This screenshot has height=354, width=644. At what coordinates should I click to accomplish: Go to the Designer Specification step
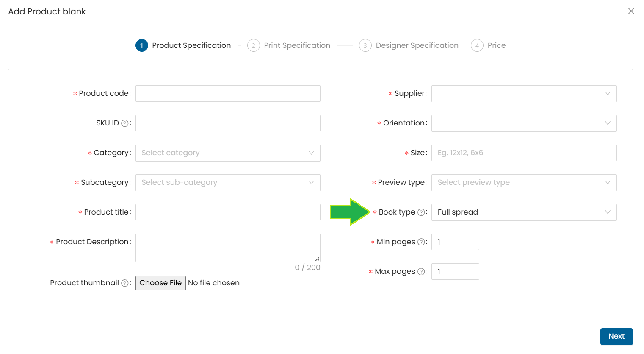[417, 45]
